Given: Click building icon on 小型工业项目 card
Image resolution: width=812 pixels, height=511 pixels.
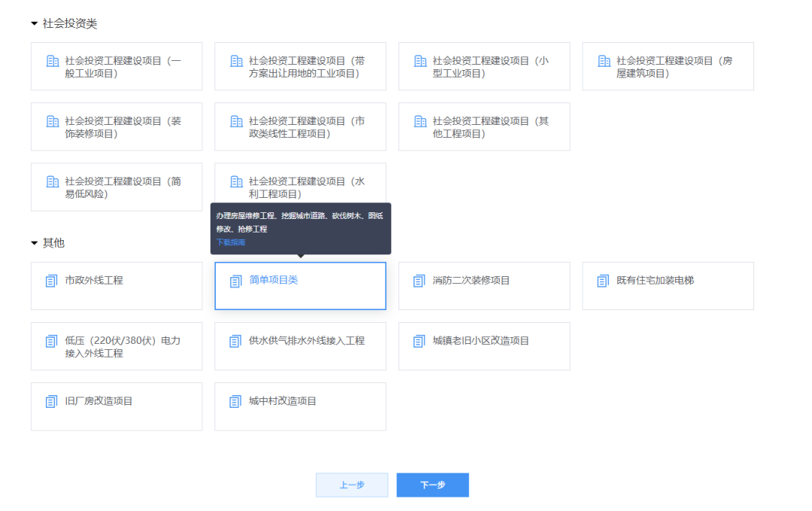Looking at the screenshot, I should coord(420,61).
